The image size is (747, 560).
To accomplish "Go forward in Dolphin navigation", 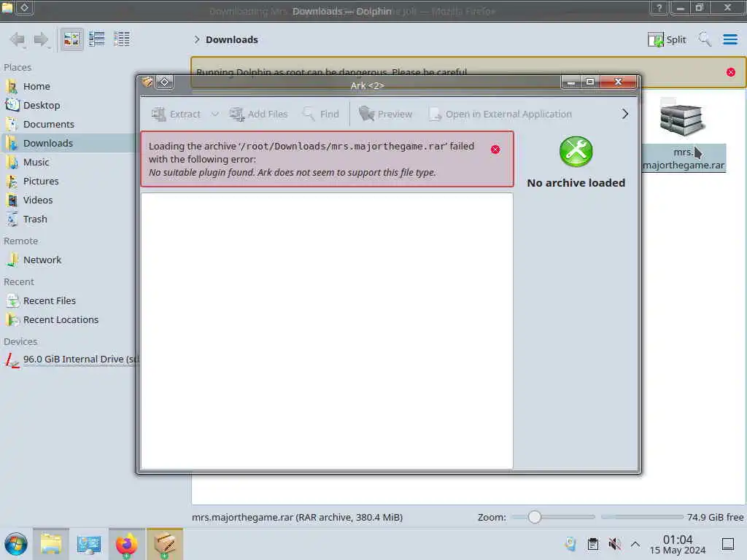I will [42, 39].
